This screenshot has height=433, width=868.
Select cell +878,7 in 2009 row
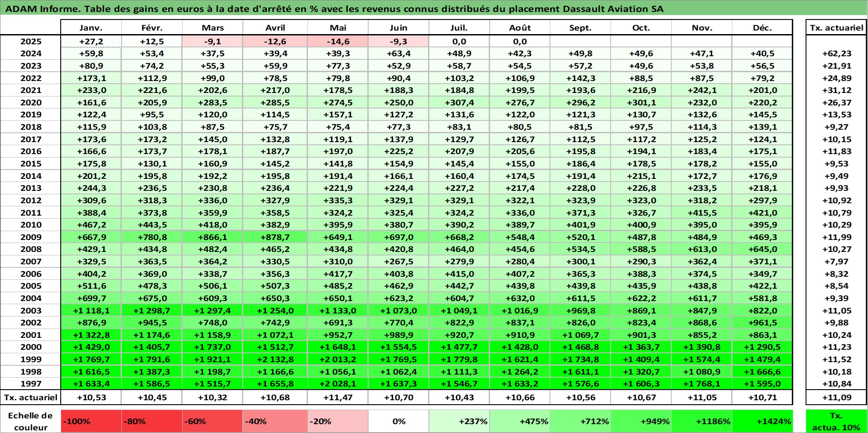pyautogui.click(x=275, y=237)
